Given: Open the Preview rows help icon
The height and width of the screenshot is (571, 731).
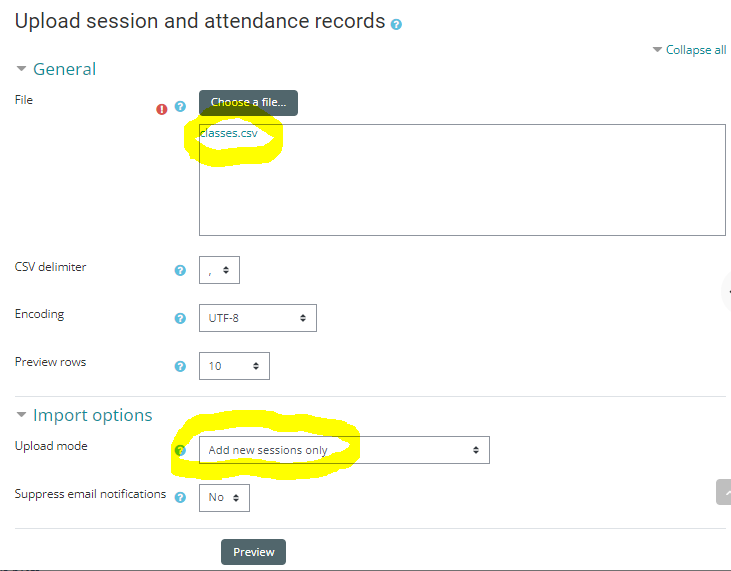Looking at the screenshot, I should [x=181, y=367].
